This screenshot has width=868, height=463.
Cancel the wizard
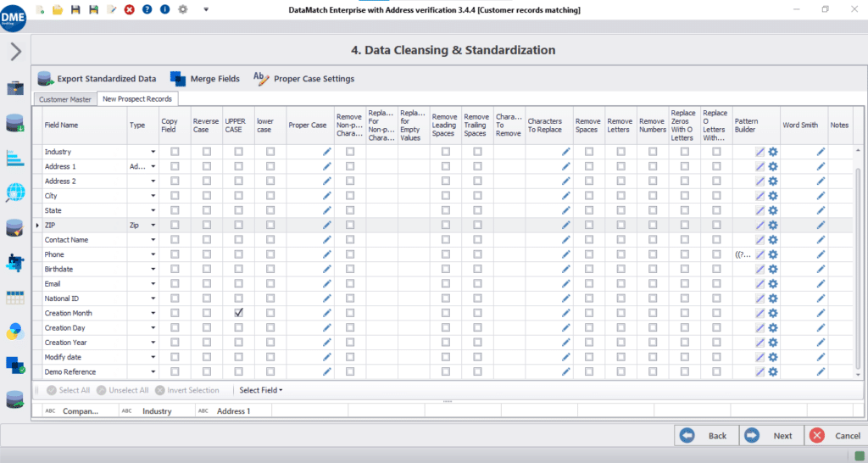tap(836, 436)
